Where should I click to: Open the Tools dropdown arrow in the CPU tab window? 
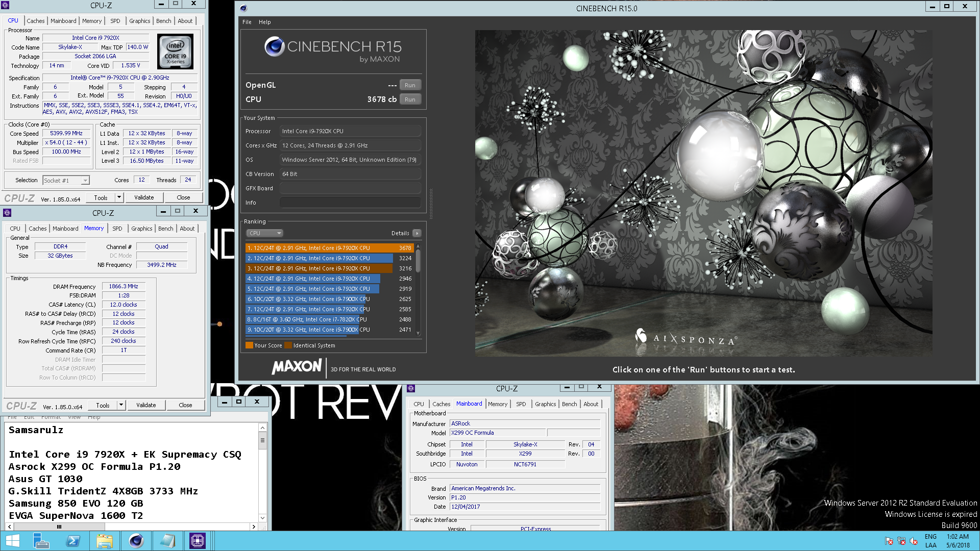[119, 197]
